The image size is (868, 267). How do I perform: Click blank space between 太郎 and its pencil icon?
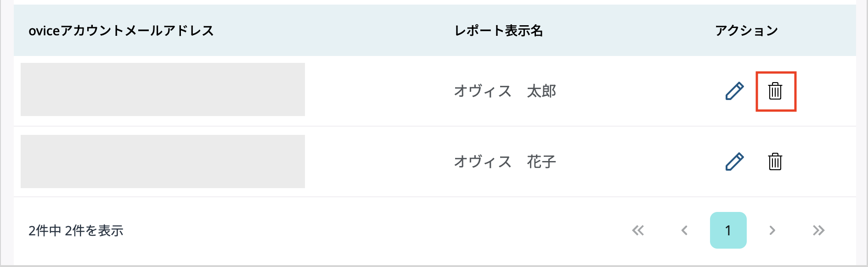tap(638, 91)
